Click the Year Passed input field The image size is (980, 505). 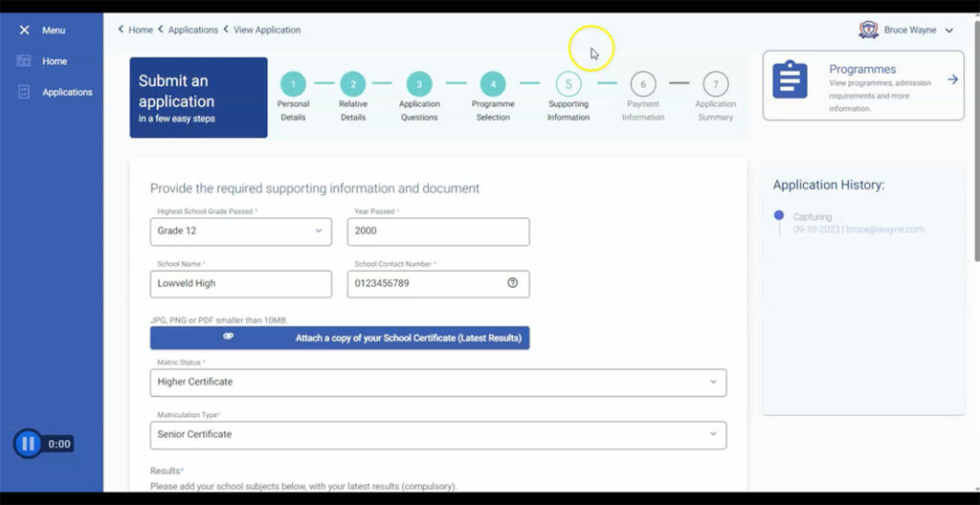(x=437, y=231)
